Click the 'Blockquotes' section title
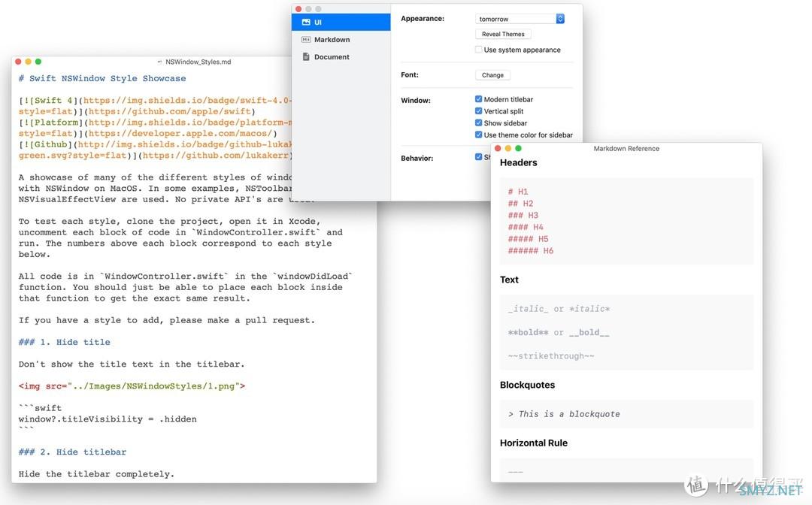This screenshot has width=812, height=505. (x=527, y=385)
